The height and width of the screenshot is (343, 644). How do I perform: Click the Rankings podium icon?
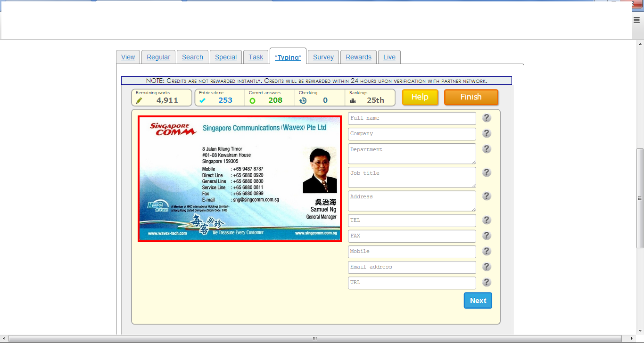353,101
